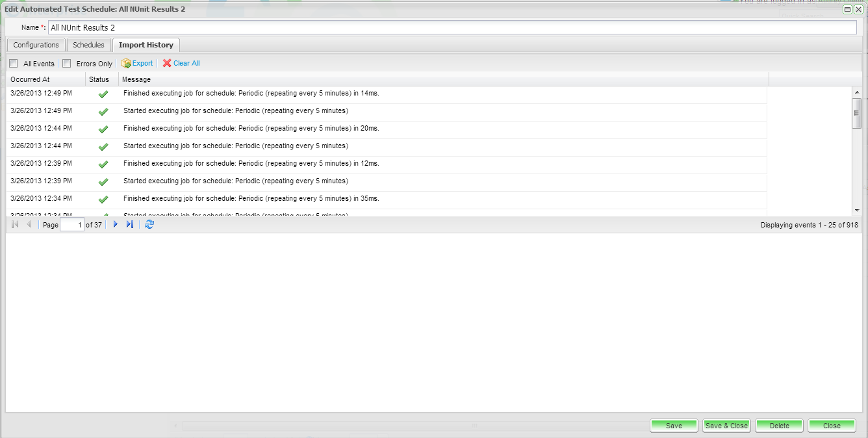The height and width of the screenshot is (438, 868).
Task: Click the vertical scrollbar thumb in the grid
Action: pos(856,113)
